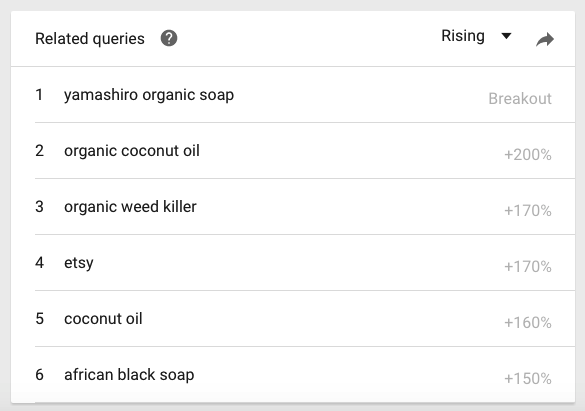The image size is (585, 411).
Task: Open query yamashiro organic soap
Action: [x=149, y=95]
